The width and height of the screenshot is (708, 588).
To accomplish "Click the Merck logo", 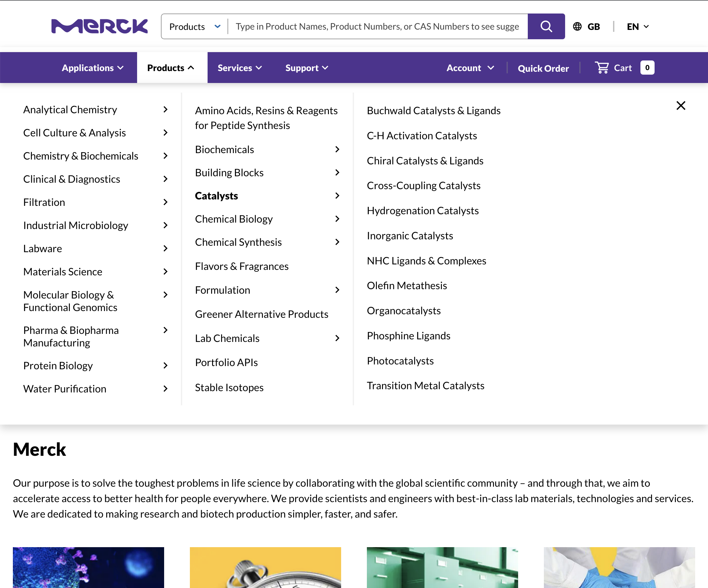I will 99,26.
